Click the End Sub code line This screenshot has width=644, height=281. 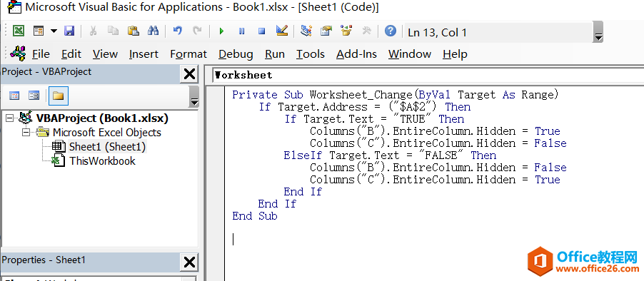coord(255,216)
